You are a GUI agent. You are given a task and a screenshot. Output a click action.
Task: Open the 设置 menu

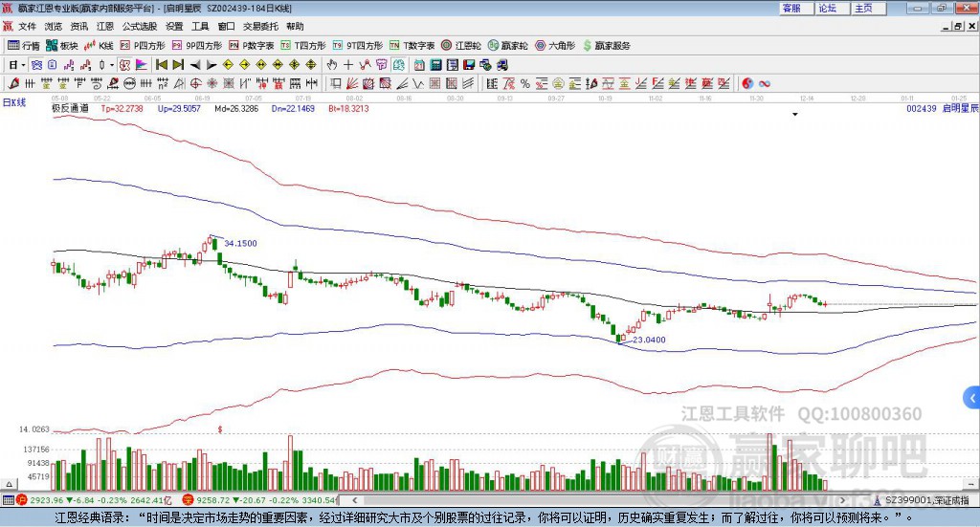point(174,26)
